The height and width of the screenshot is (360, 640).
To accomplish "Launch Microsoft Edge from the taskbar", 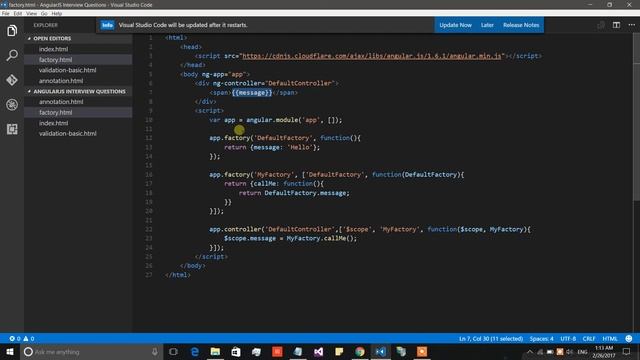I will (195, 351).
